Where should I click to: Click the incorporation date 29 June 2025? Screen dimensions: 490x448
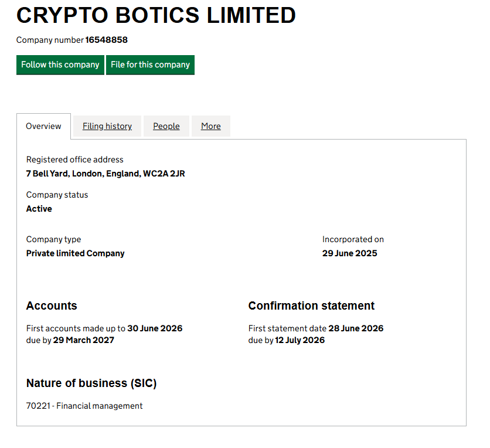coord(349,253)
